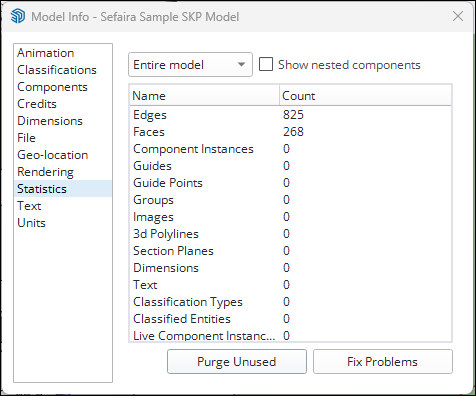Select Text in the left sidebar
476x396 pixels.
tap(63, 206)
